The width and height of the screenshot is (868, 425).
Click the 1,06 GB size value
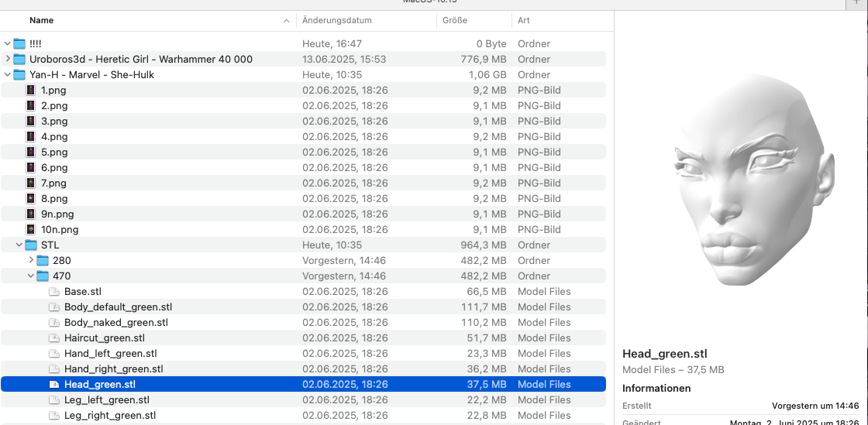coord(487,74)
